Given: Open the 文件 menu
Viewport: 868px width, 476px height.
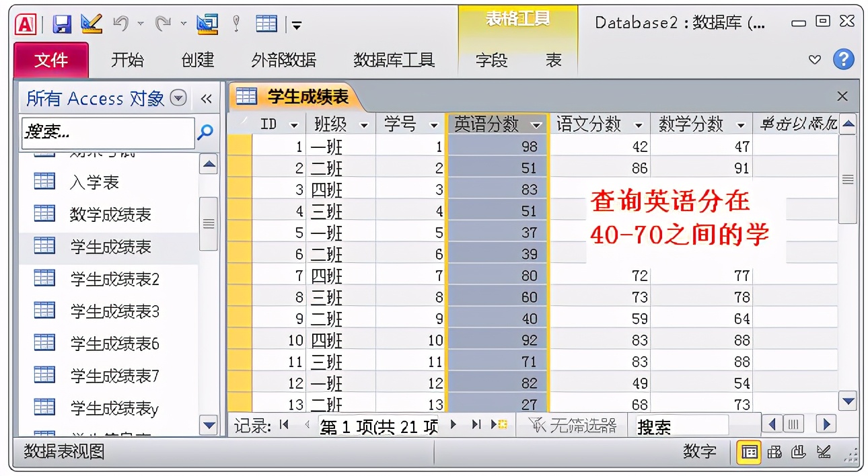Looking at the screenshot, I should point(50,61).
